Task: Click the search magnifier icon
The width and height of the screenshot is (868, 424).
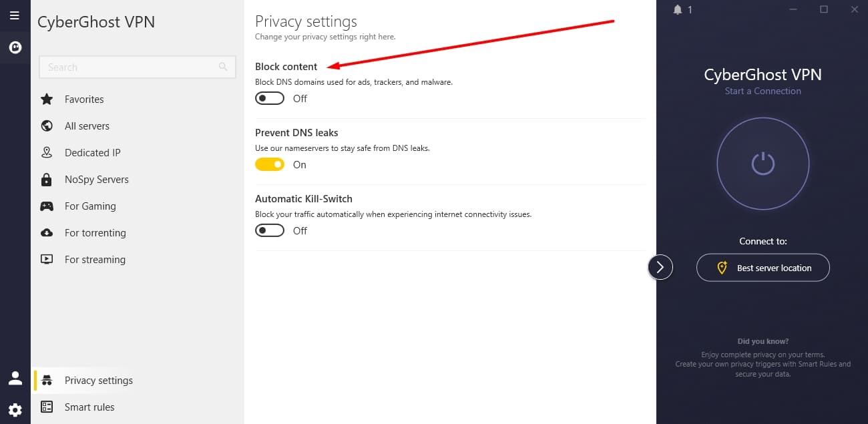Action: click(x=223, y=67)
